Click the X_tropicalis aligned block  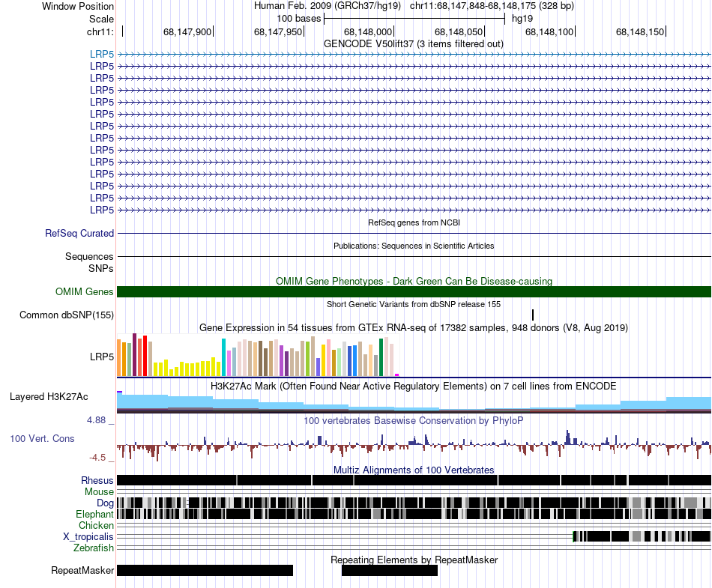[x=642, y=536]
